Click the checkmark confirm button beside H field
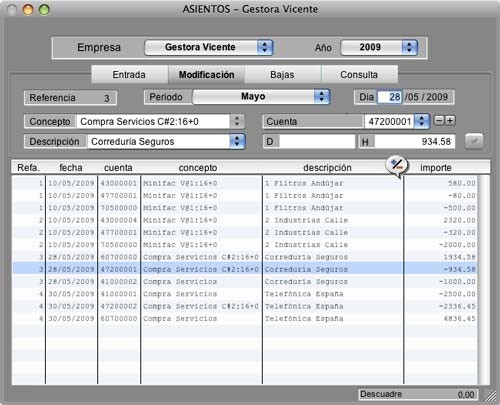The image size is (500, 405). click(474, 141)
